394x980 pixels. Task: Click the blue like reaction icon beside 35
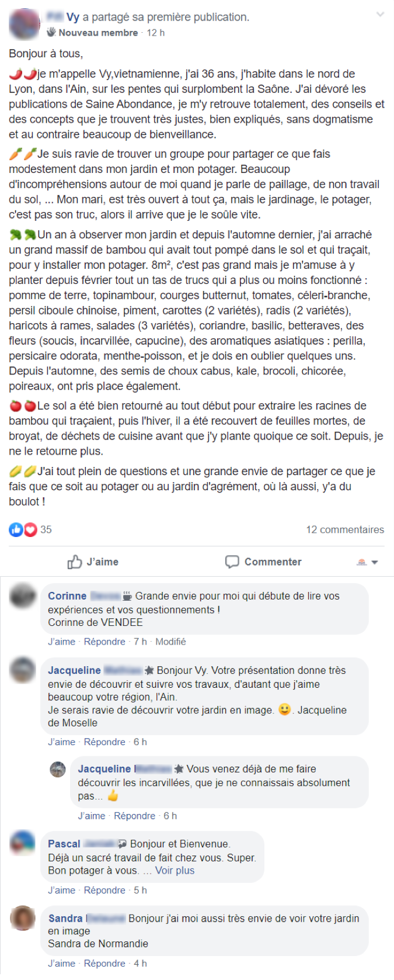pos(16,529)
